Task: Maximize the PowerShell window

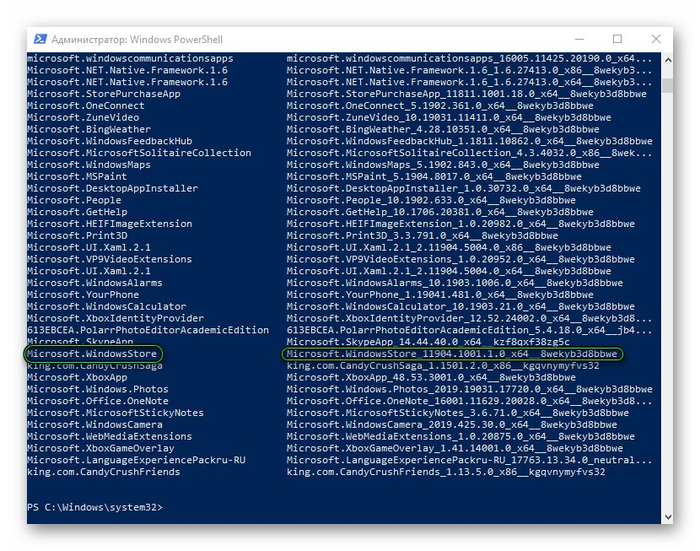Action: (617, 39)
